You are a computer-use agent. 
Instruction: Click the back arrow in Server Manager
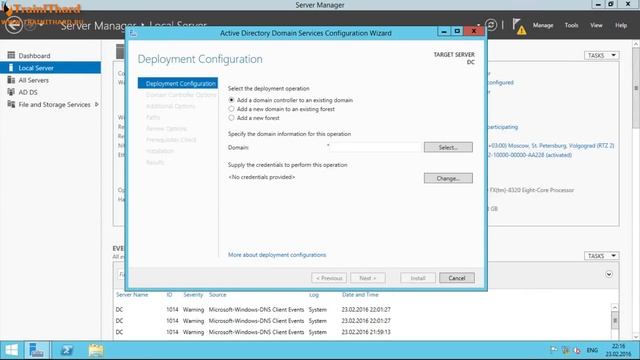(14, 25)
